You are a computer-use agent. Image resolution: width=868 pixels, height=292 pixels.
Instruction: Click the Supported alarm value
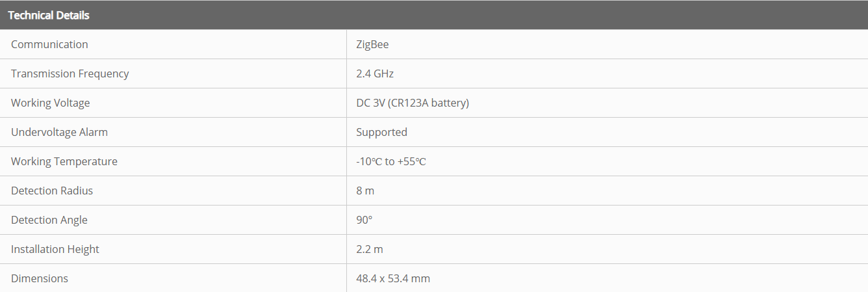[381, 132]
